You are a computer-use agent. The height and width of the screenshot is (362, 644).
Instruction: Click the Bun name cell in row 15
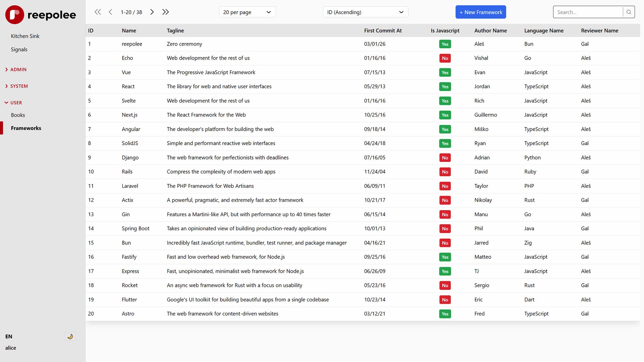126,243
